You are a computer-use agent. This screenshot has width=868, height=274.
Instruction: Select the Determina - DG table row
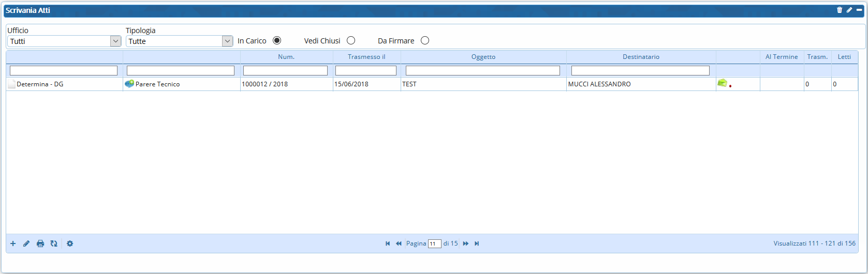[40, 84]
